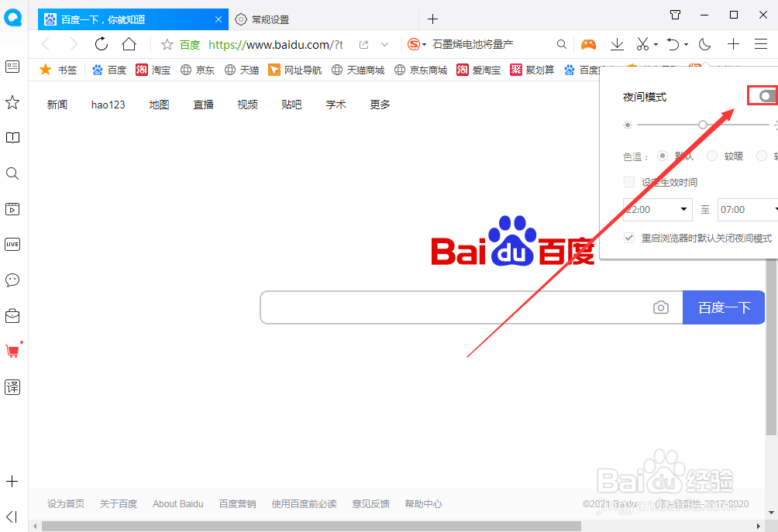Open 地图 in Baidu nav
This screenshot has height=532, width=778.
pyautogui.click(x=160, y=105)
